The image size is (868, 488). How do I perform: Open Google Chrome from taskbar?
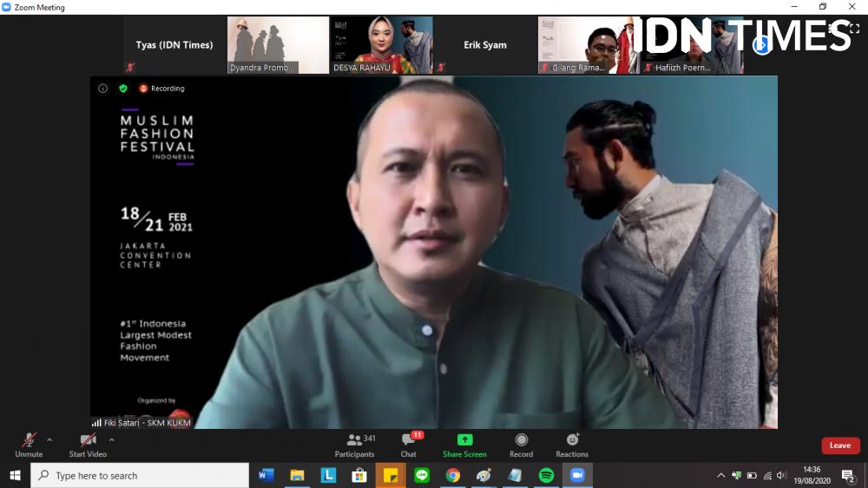(x=453, y=475)
